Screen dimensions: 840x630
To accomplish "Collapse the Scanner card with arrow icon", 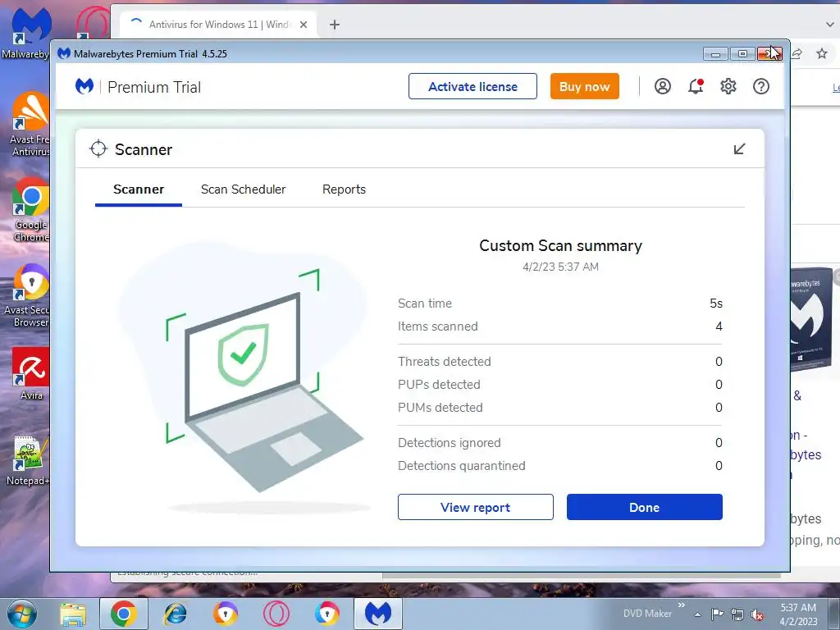I will 739,149.
